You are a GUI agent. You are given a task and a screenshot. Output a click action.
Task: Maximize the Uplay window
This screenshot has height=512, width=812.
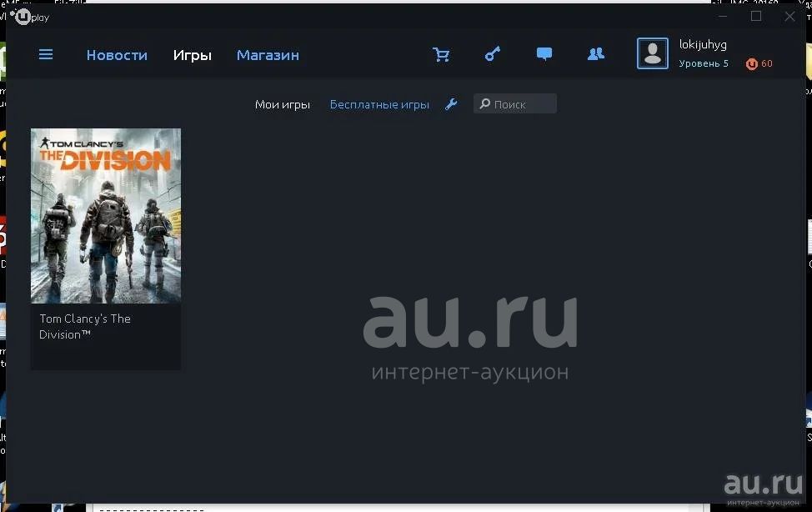(x=756, y=16)
